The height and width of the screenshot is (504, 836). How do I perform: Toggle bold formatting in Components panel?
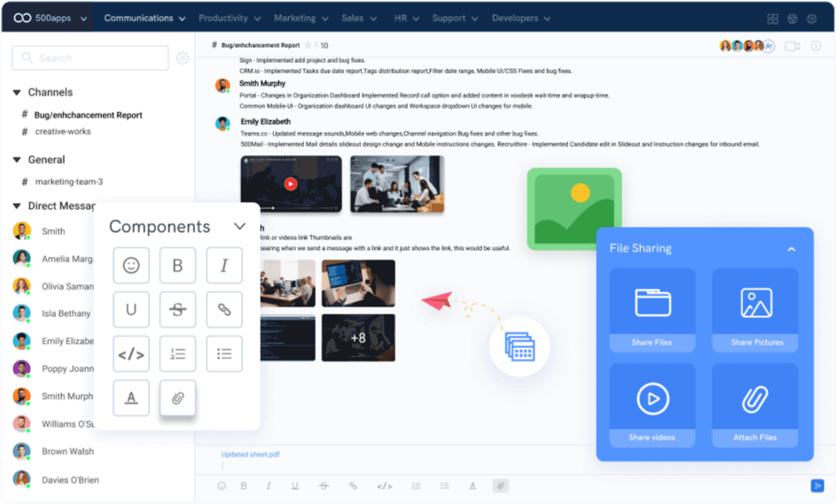tap(177, 266)
